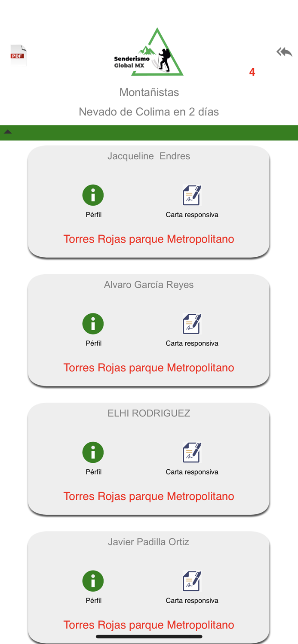The height and width of the screenshot is (644, 298).
Task: Tap the back arrow in top right corner
Action: (284, 52)
